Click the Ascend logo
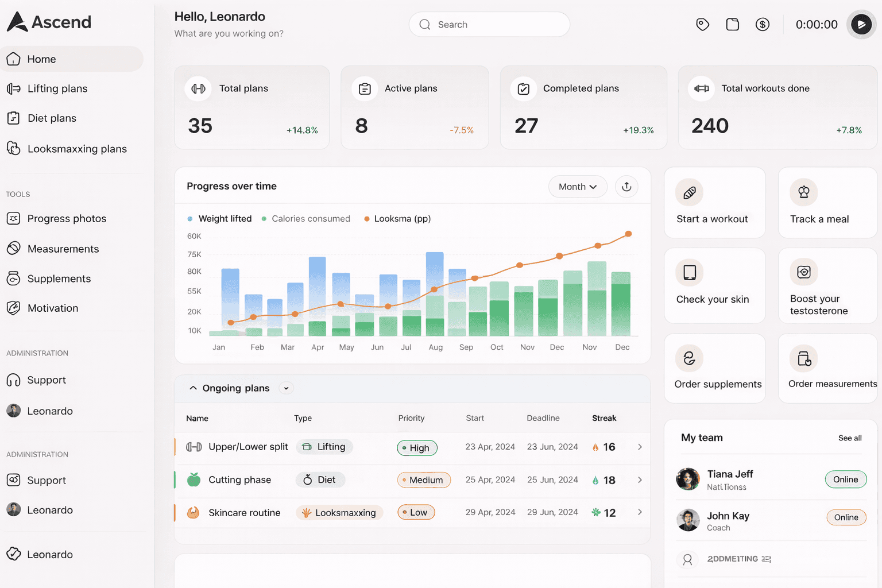Screen dimensions: 882x588 (x=48, y=22)
